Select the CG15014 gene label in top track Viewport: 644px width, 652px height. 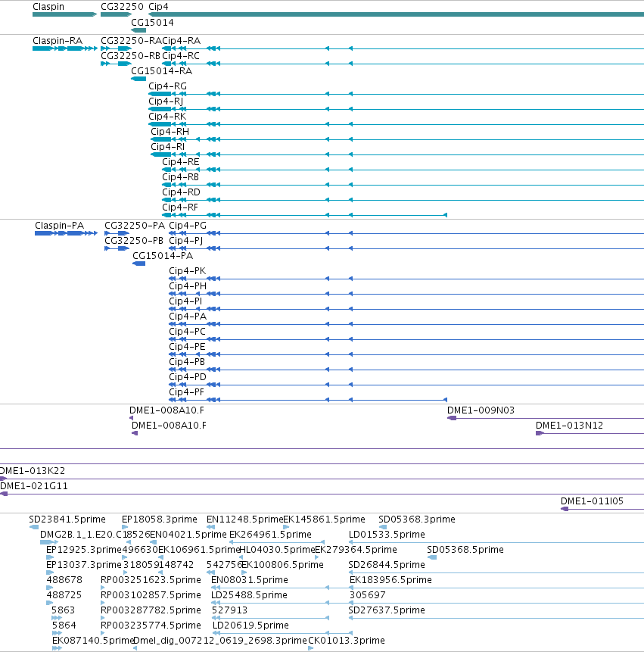pos(152,23)
